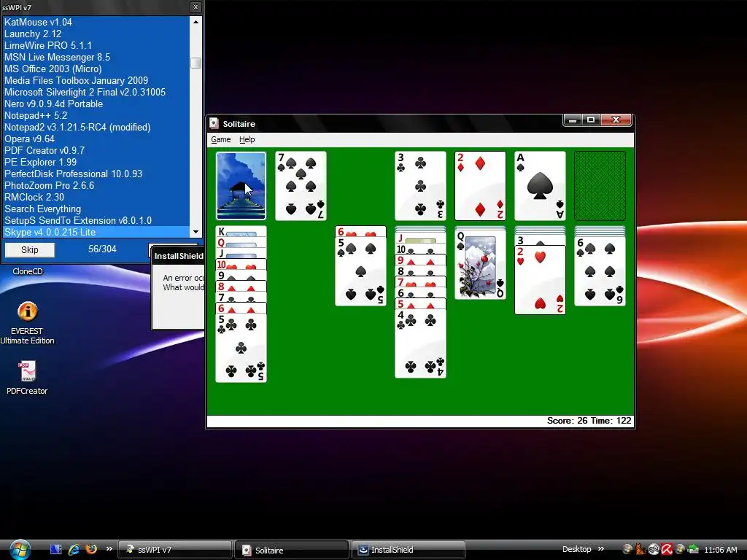Select Notepad2 v3.1.21.5-RC4 (modified) entry
Viewport: 747px width, 560px height.
[96, 127]
